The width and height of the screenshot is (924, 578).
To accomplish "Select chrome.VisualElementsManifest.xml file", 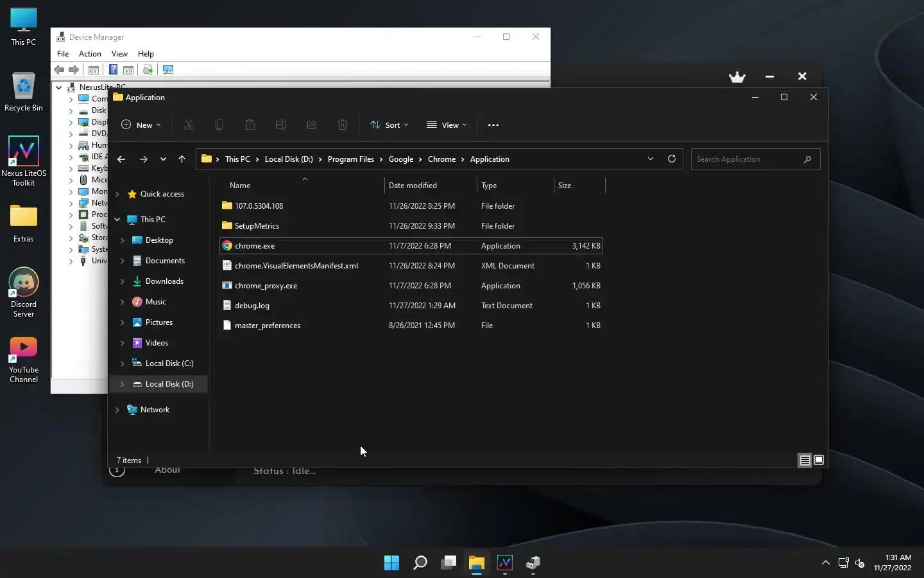I will click(411, 266).
